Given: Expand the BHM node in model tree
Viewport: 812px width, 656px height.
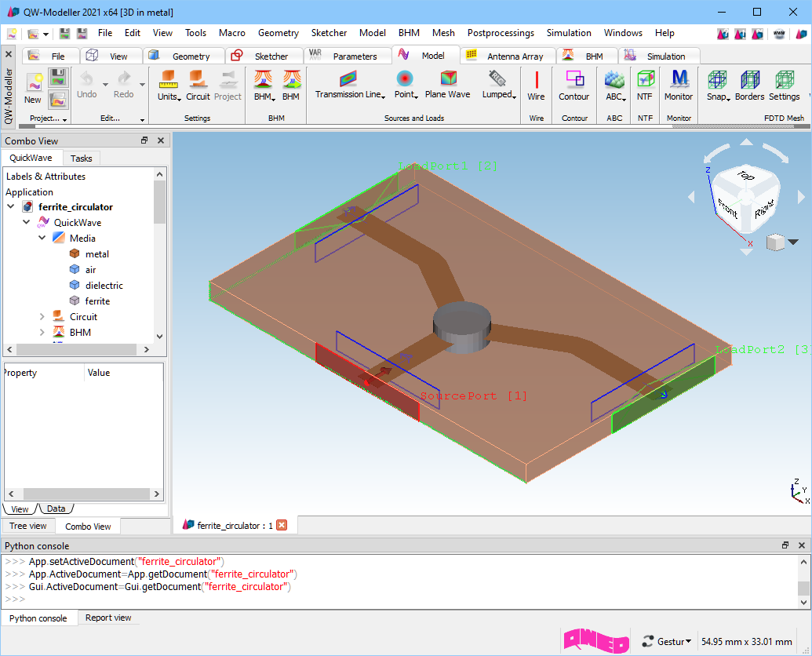Looking at the screenshot, I should click(x=42, y=333).
